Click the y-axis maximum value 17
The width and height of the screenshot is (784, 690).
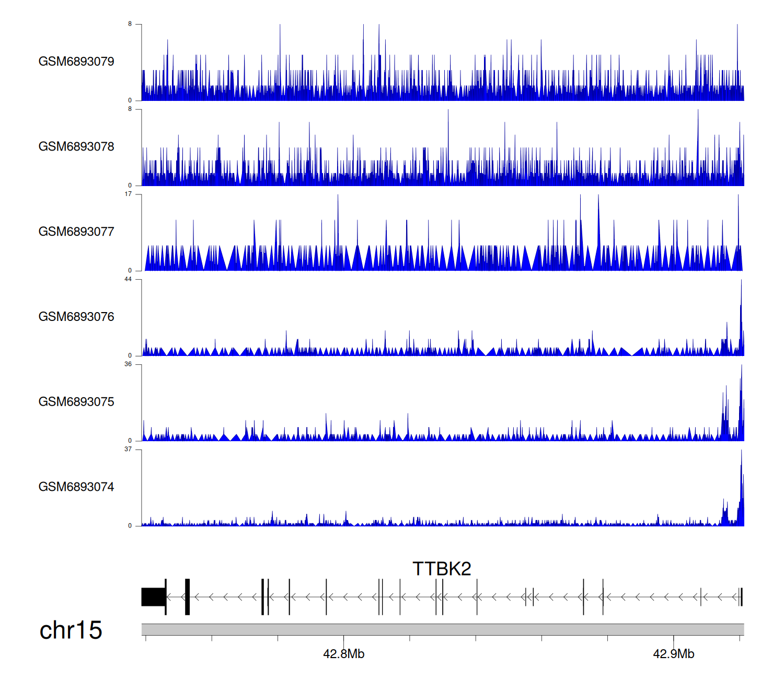click(128, 194)
